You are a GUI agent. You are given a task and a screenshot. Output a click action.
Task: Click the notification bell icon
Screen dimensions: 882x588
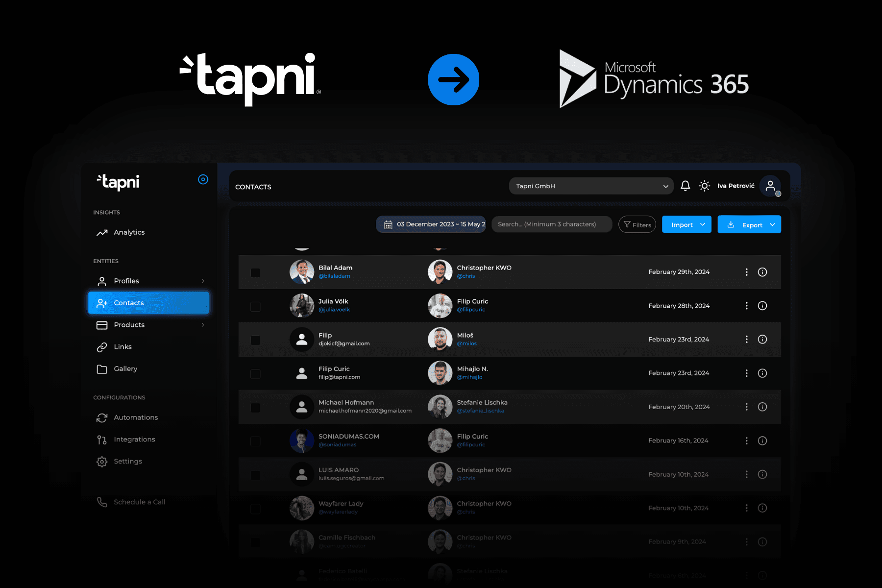(686, 186)
